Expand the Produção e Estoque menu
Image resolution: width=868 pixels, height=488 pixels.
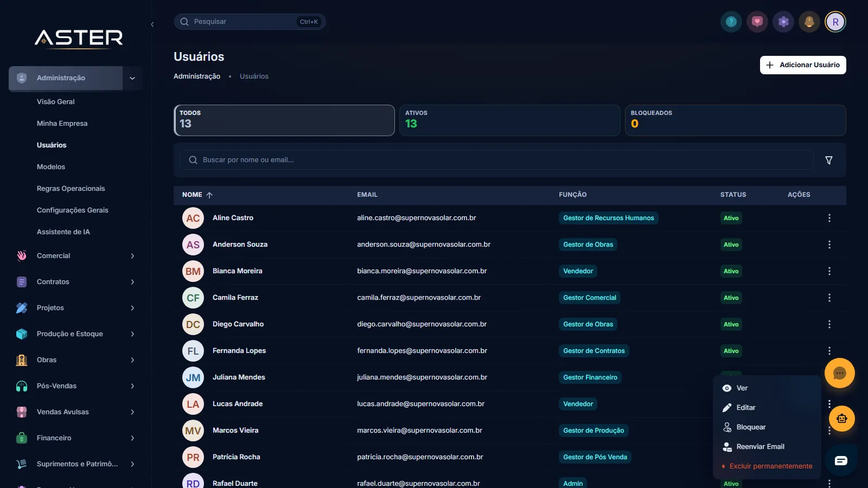(76, 334)
